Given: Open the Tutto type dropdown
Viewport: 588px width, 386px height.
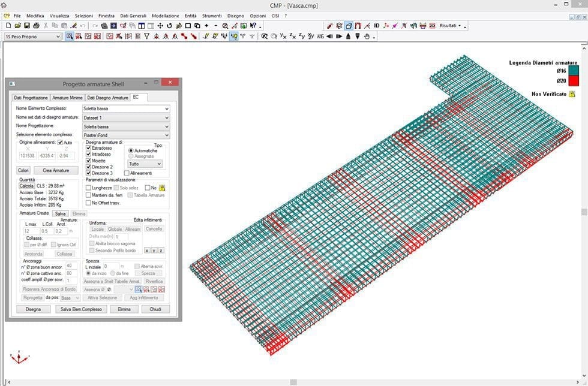Looking at the screenshot, I should [158, 164].
